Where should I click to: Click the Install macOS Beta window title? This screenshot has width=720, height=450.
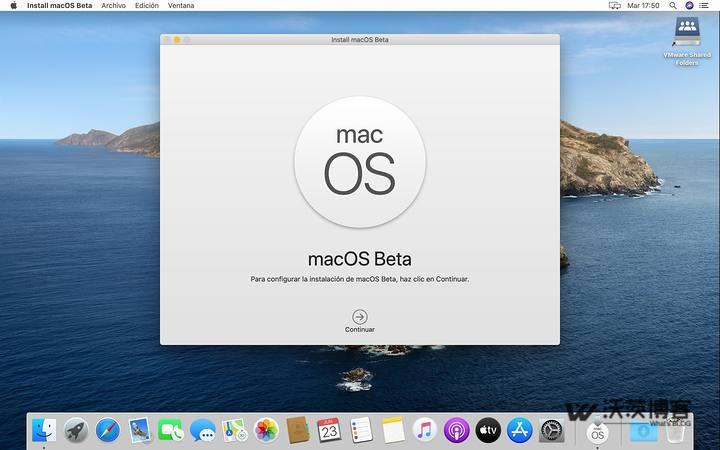(360, 39)
